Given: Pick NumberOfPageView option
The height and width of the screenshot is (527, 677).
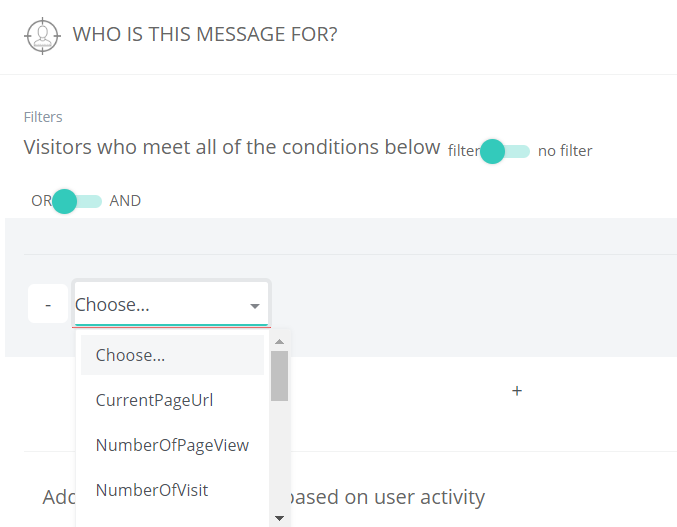Looking at the screenshot, I should [172, 445].
